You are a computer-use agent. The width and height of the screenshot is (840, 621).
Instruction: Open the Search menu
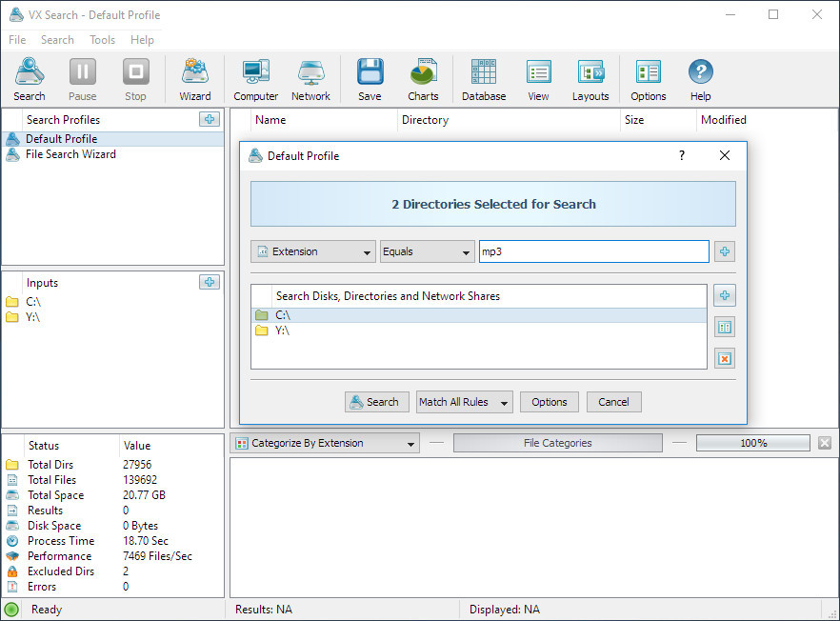click(57, 40)
